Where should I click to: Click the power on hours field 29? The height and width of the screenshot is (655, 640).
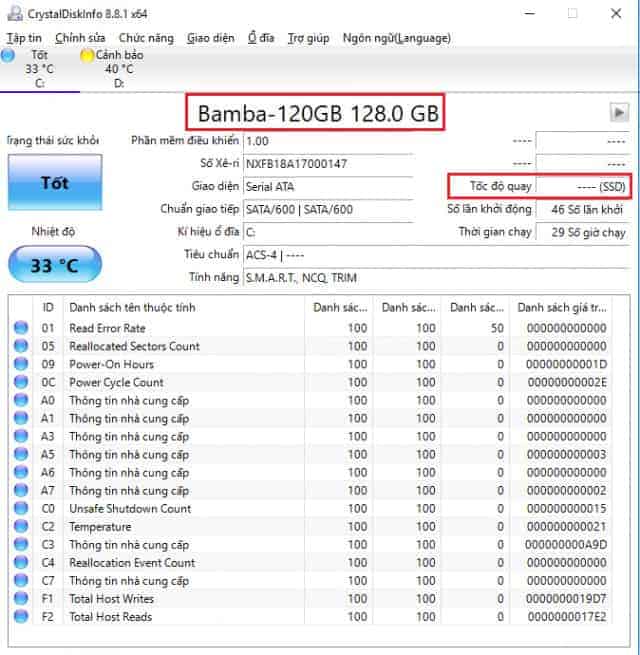pos(582,232)
